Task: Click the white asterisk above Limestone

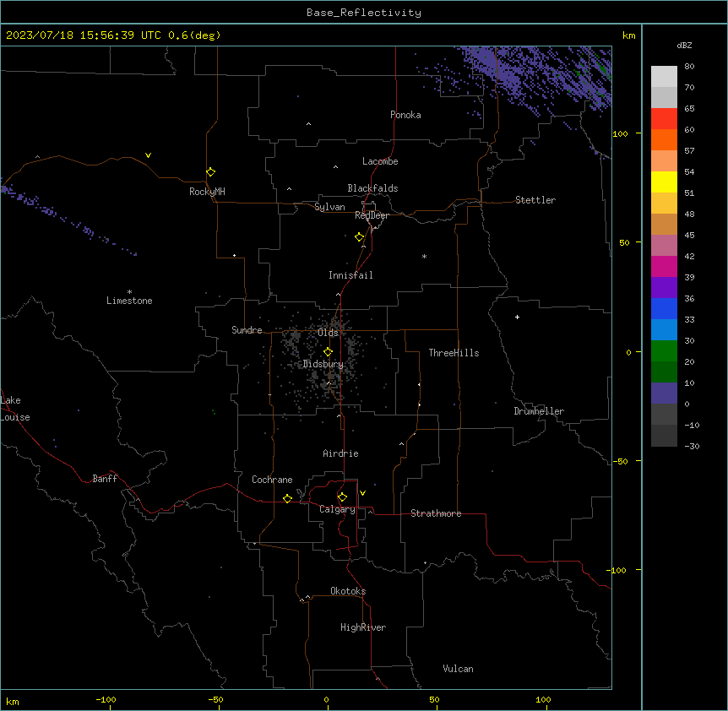Action: (129, 292)
